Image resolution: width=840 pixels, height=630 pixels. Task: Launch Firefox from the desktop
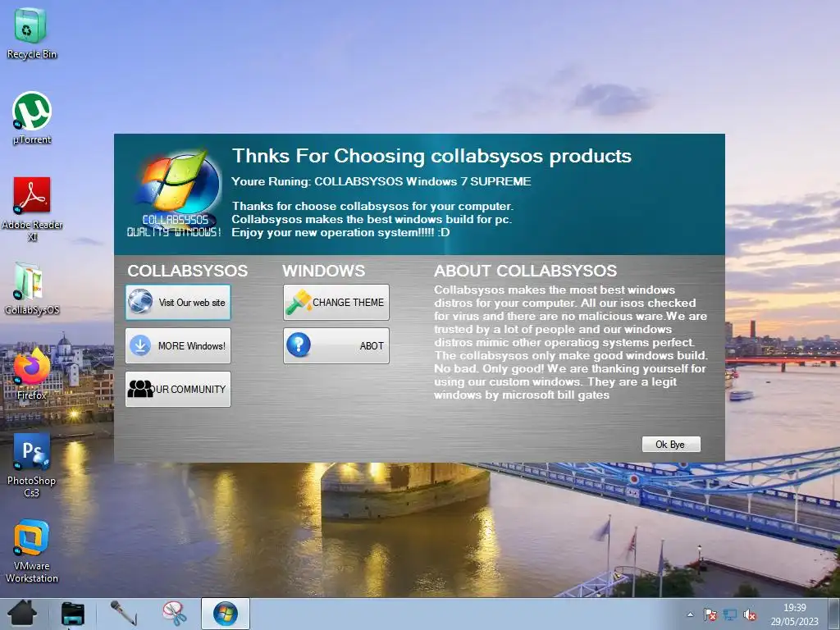[x=32, y=373]
